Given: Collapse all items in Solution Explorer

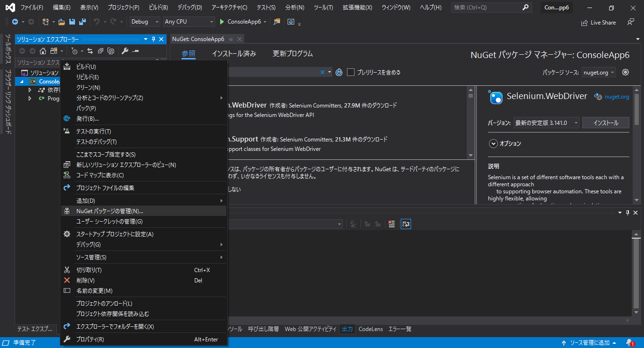Looking at the screenshot, I should 100,51.
